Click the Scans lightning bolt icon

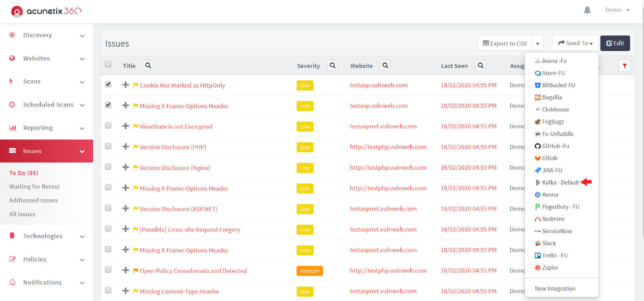(x=11, y=81)
